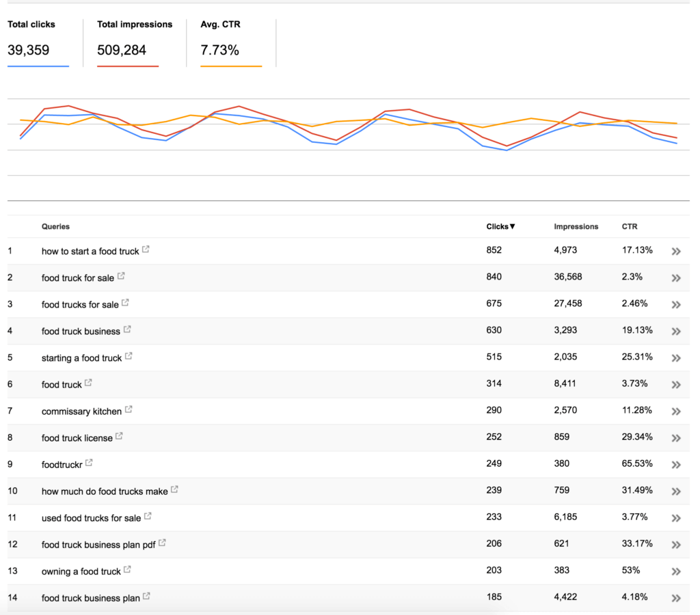This screenshot has height=615, width=700.
Task: Select the 4,422 impressions cell
Action: click(565, 597)
